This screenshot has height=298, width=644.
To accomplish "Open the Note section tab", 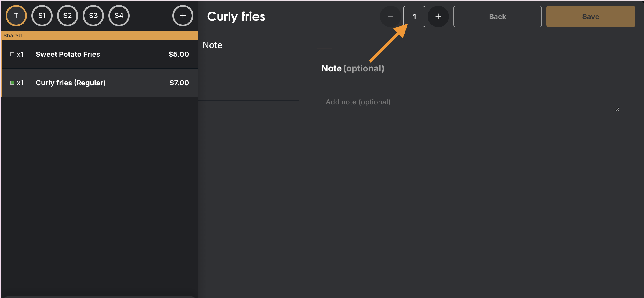I will (248, 67).
